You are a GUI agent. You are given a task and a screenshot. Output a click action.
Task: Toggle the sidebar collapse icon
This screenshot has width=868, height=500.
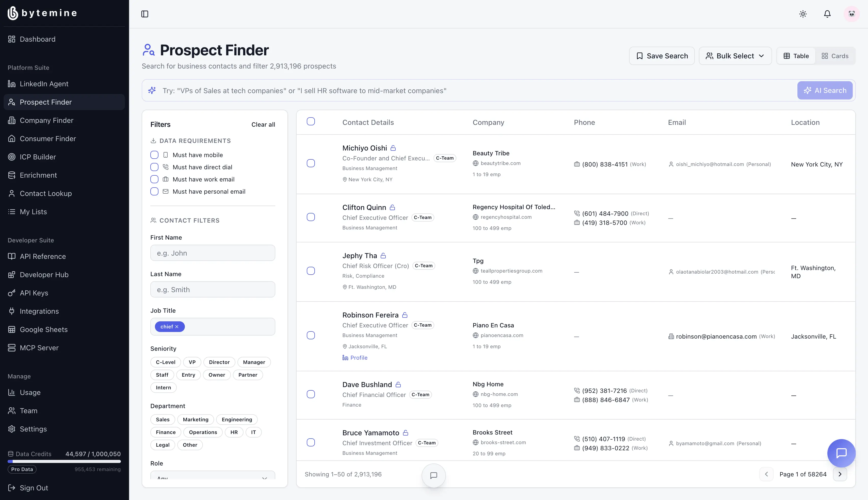point(144,14)
